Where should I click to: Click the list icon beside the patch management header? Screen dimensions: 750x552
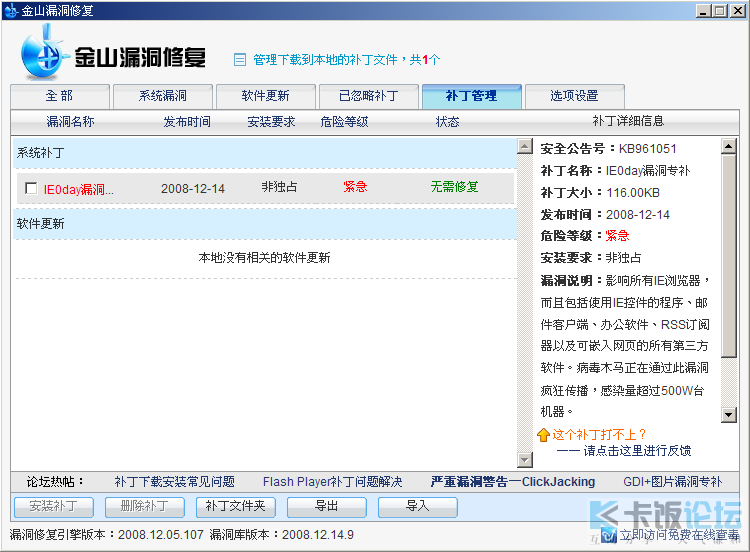pos(240,60)
